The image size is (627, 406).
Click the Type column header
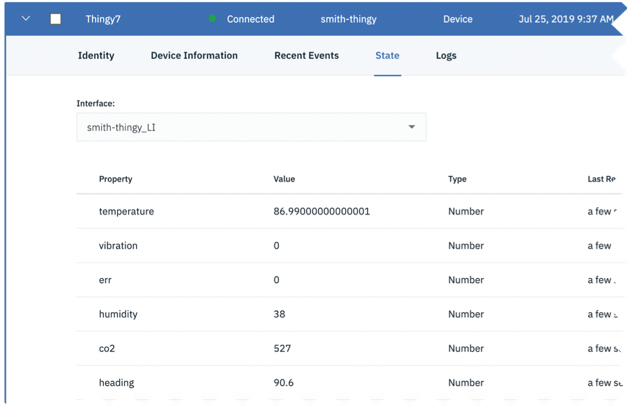(x=457, y=179)
